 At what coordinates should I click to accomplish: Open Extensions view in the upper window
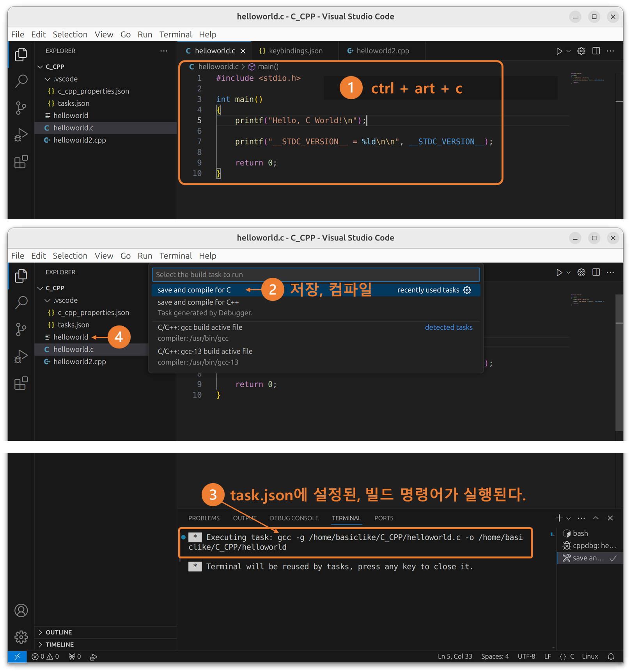pos(21,162)
